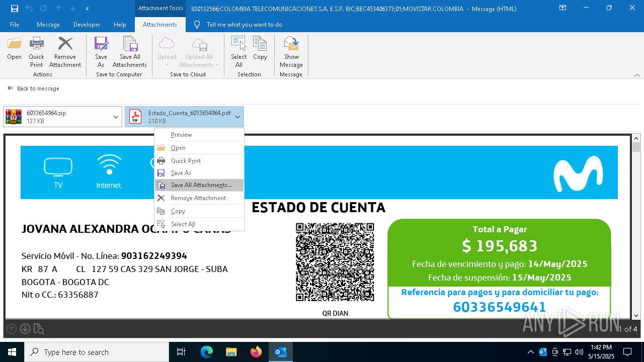Click the Outlook taskbar icon

(280, 352)
